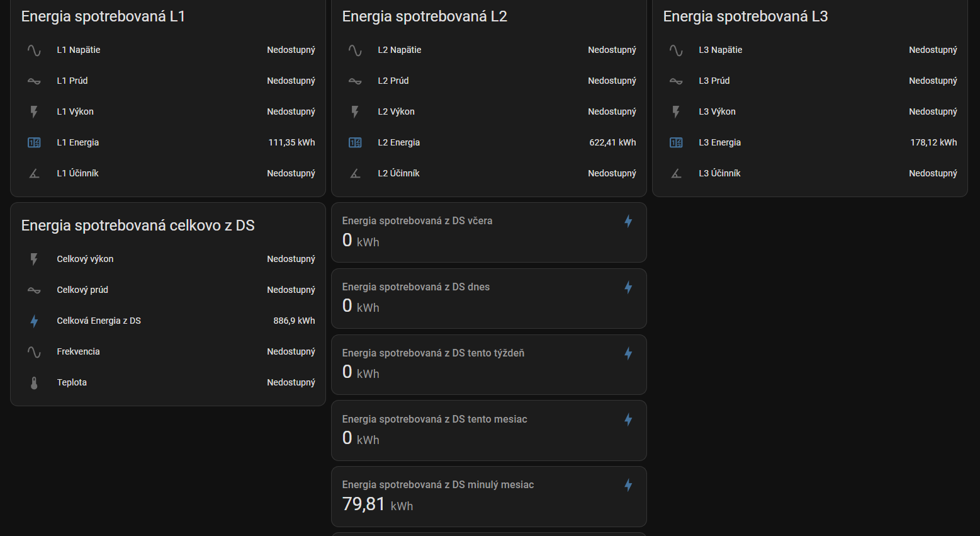This screenshot has height=536, width=980.
Task: Open the L1 Energia 111,35 kWh value
Action: (x=291, y=143)
